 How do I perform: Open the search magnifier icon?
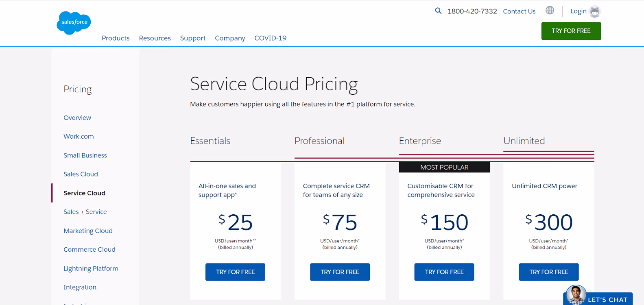coord(438,11)
